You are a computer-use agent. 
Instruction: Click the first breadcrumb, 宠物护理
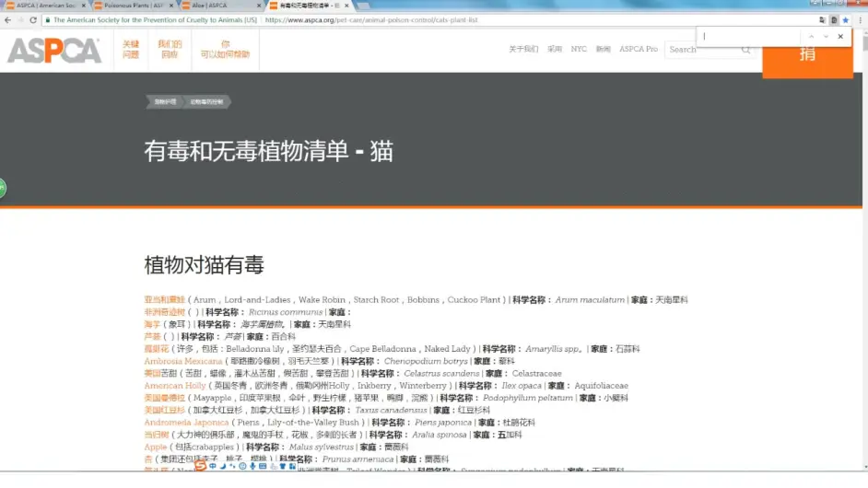tap(164, 102)
